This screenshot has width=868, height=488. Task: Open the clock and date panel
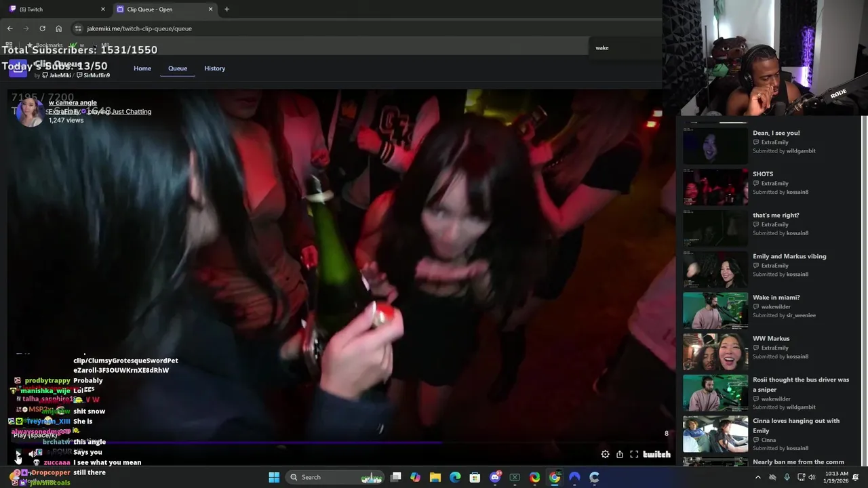(837, 477)
